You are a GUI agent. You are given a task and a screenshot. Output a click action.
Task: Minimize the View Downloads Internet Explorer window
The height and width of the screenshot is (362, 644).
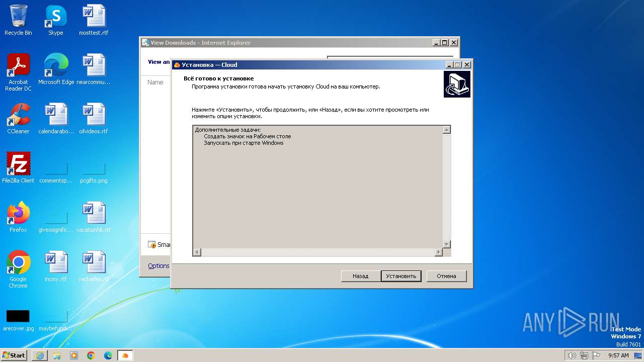436,43
